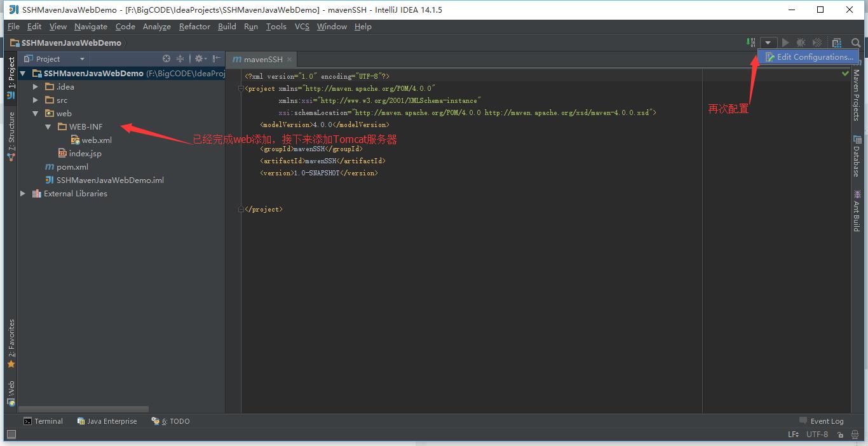The image size is (868, 446).
Task: Select the WEB-INF folder
Action: (80, 127)
